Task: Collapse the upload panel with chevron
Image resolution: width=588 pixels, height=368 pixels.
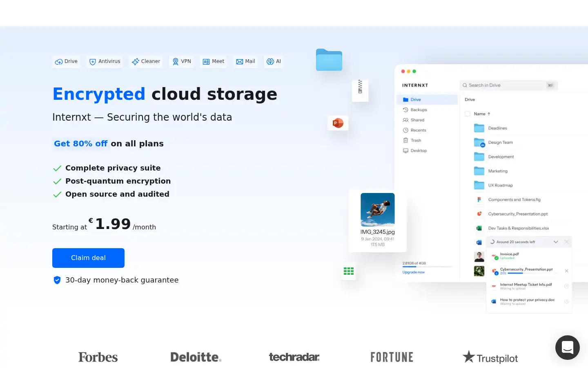Action: 556,242
